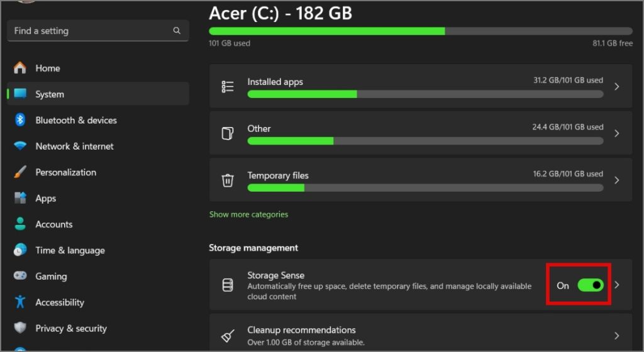This screenshot has height=352, width=644.
Task: Click the Personalization paintbrush icon
Action: click(20, 172)
